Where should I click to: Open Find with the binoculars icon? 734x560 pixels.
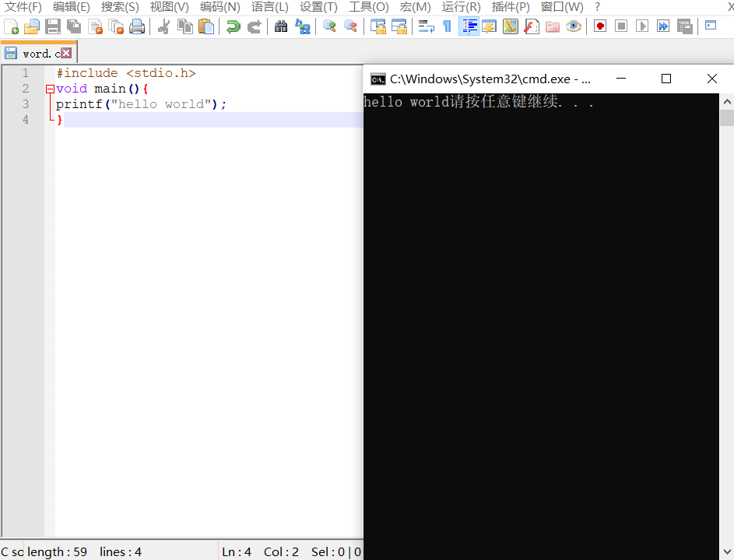[x=281, y=26]
